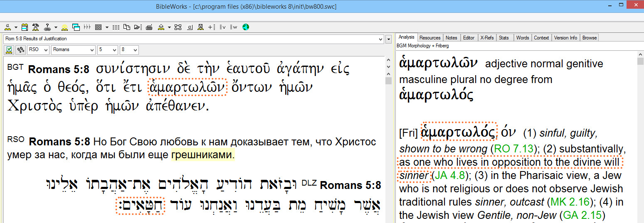Open the arrow next to alpha search icon
644x223 pixels.
(16, 27)
